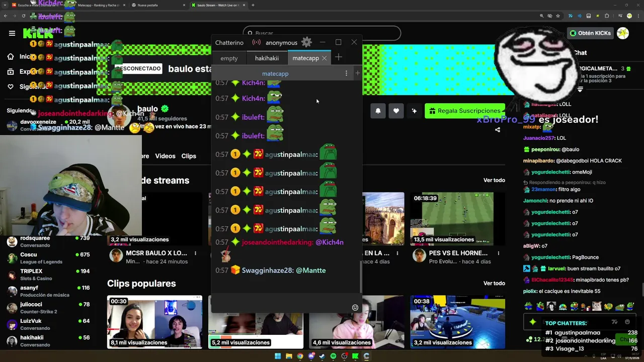
Task: Add a new Chatterino tab
Action: tap(339, 57)
